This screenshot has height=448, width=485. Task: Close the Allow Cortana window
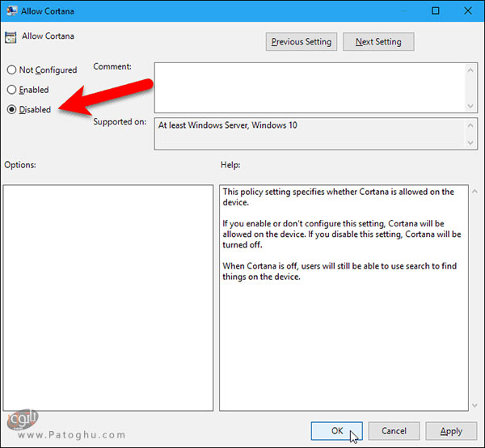click(468, 11)
